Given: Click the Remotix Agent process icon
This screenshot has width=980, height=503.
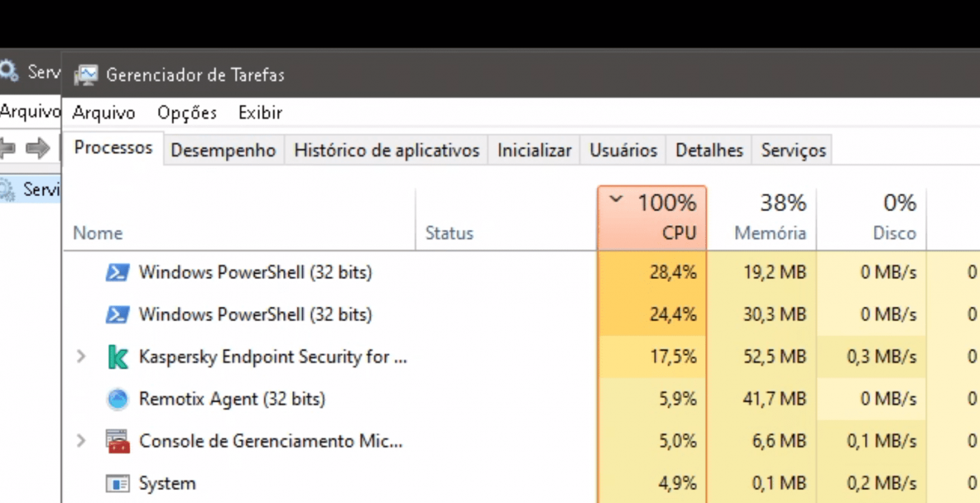Looking at the screenshot, I should coord(117,400).
